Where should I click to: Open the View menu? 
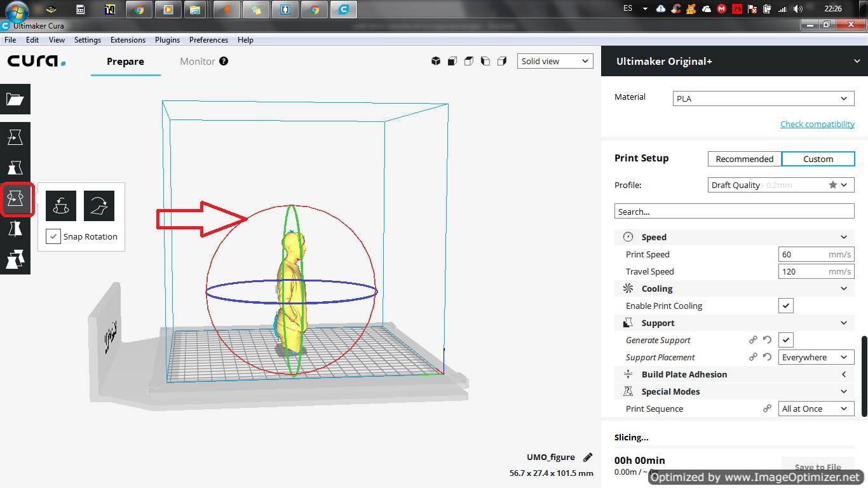click(57, 39)
